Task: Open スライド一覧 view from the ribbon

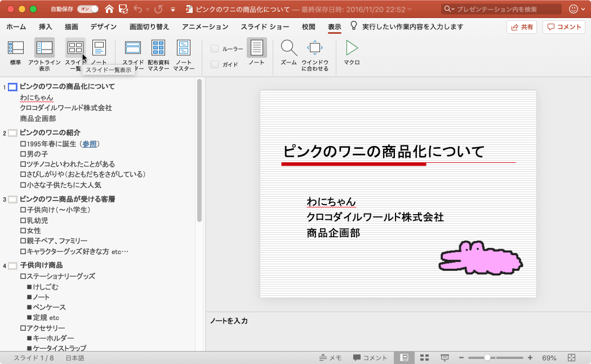Action: (75, 51)
